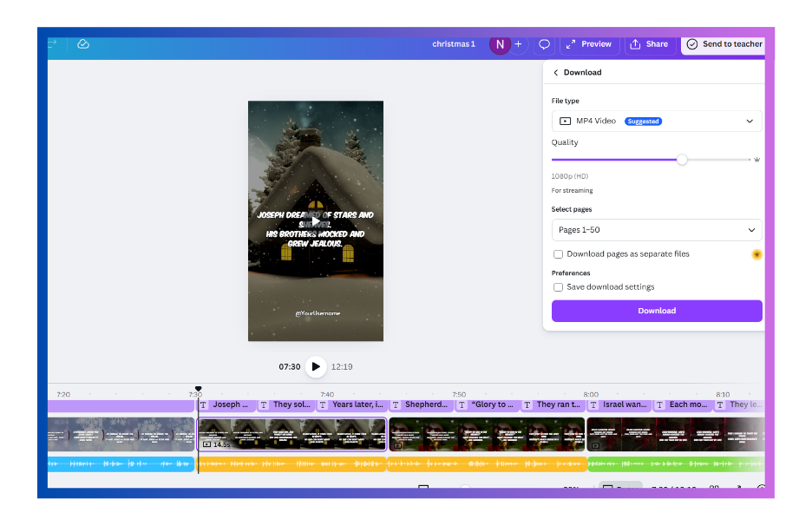This screenshot has width=812, height=526.
Task: Click the plus icon to add collaborators
Action: click(519, 44)
